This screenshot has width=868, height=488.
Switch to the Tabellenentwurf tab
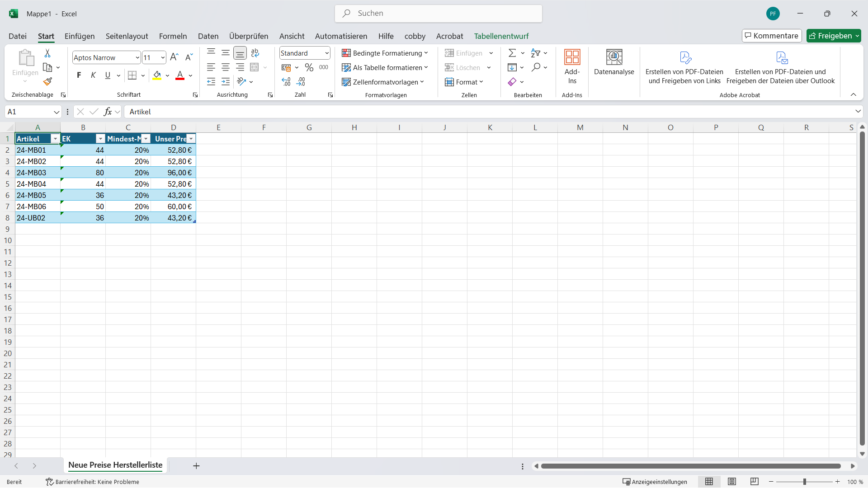click(x=501, y=36)
